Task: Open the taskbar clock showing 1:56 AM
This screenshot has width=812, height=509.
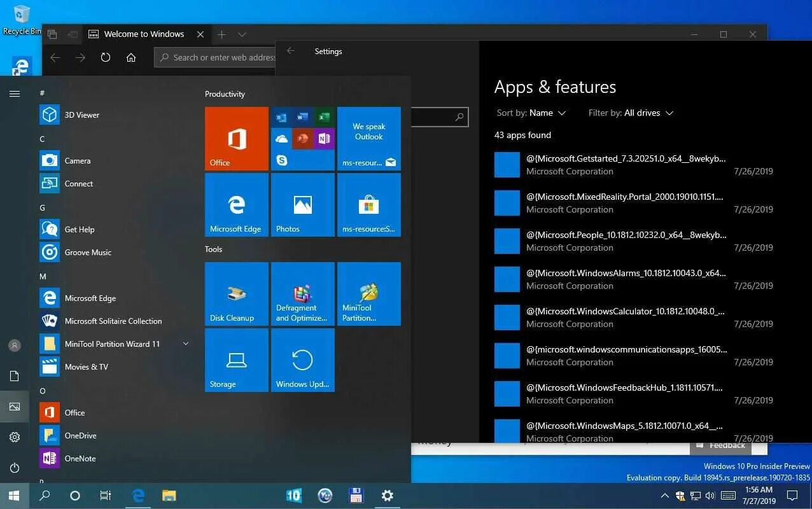Action: (758, 496)
